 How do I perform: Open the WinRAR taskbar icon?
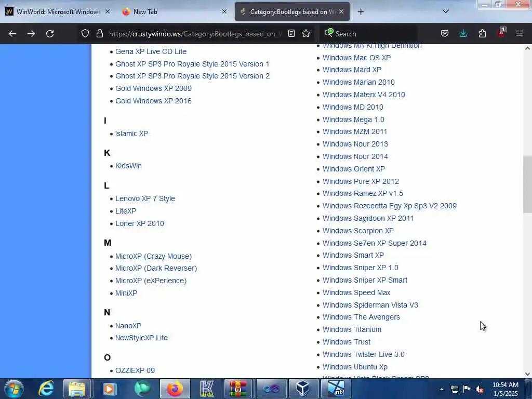(x=238, y=389)
